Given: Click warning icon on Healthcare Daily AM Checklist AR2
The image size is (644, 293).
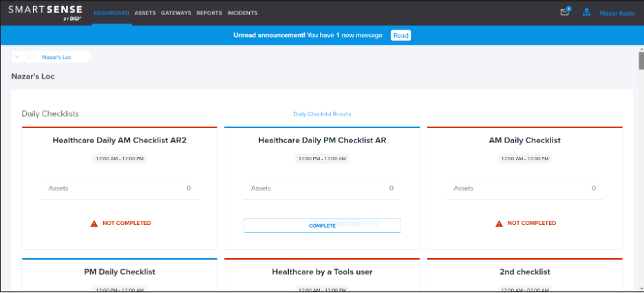Looking at the screenshot, I should (x=94, y=224).
